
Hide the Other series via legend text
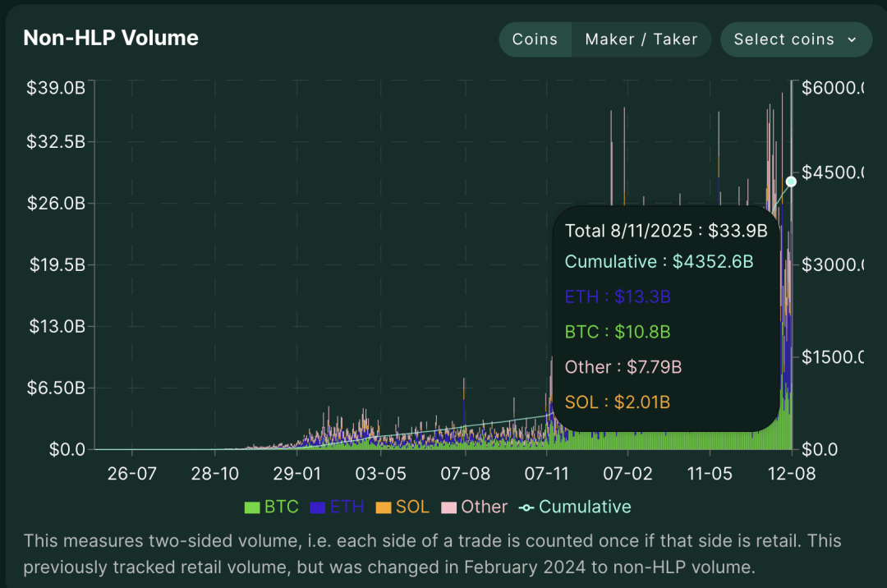pos(484,508)
